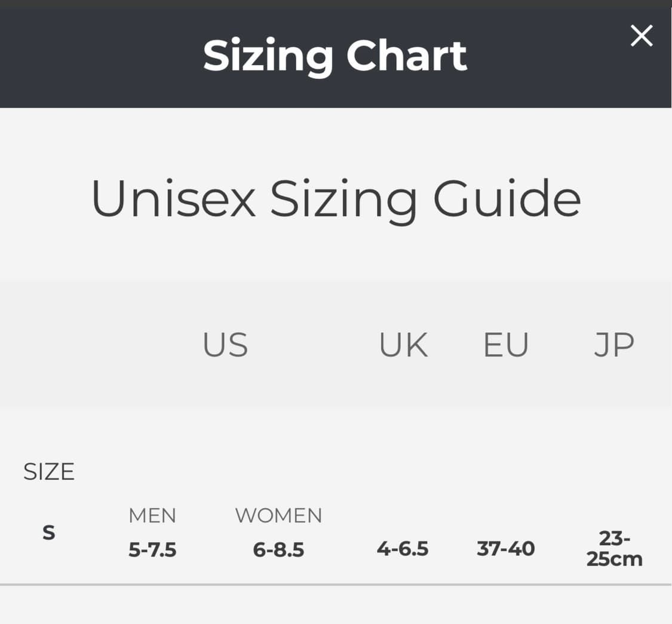The height and width of the screenshot is (624, 672).
Task: Click the Unisex Sizing Guide heading
Action: (x=336, y=199)
